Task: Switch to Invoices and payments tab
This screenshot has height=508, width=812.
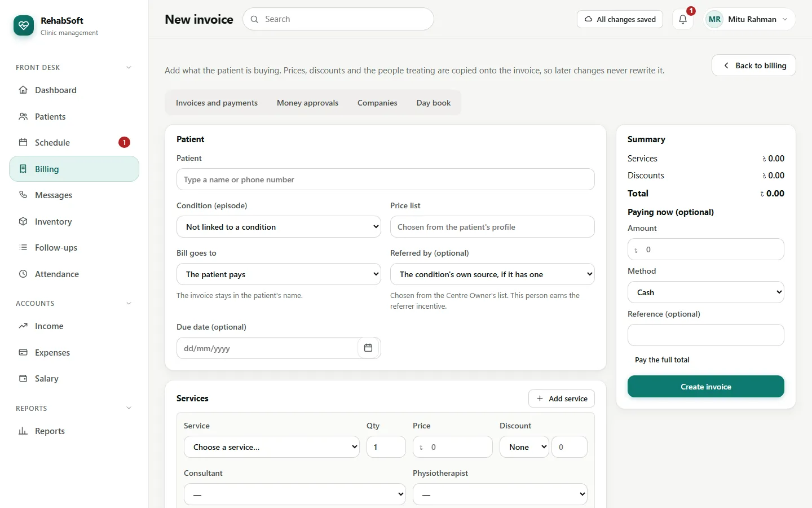Action: tap(217, 103)
